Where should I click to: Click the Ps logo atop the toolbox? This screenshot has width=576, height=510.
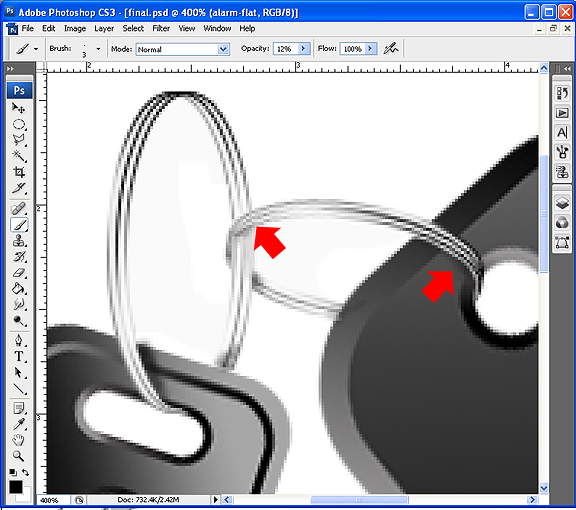19,90
